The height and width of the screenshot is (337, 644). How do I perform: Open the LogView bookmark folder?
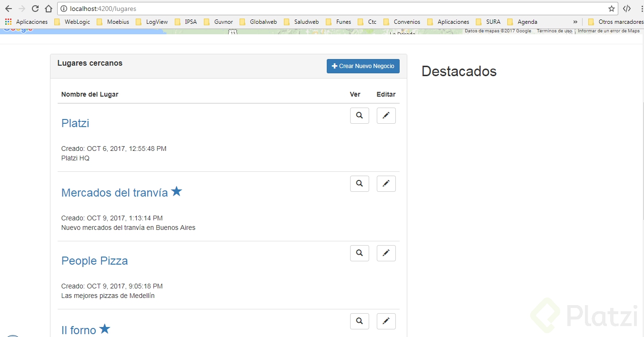coord(152,22)
